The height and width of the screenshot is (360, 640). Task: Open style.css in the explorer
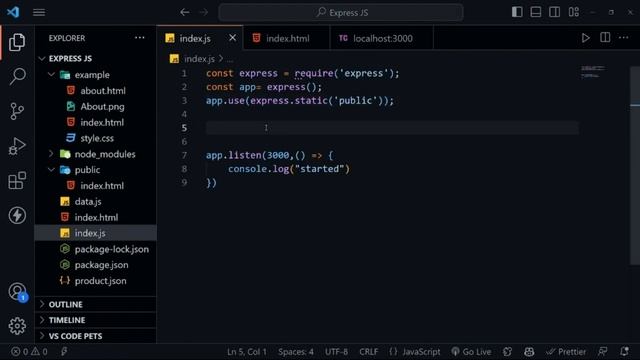click(x=96, y=138)
